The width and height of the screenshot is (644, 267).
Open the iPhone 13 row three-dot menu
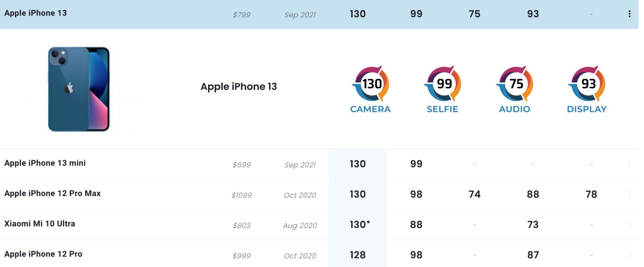pos(629,14)
